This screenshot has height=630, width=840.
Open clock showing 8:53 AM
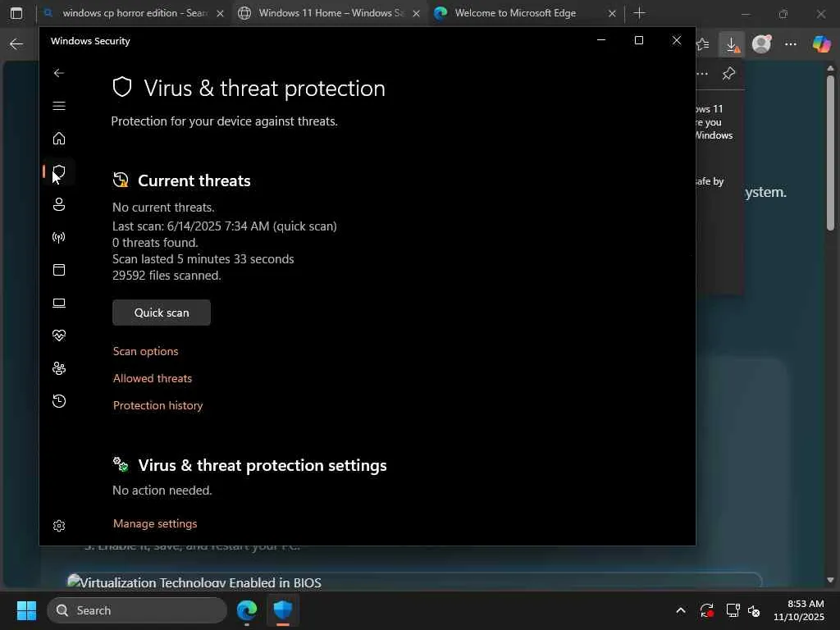(x=799, y=610)
